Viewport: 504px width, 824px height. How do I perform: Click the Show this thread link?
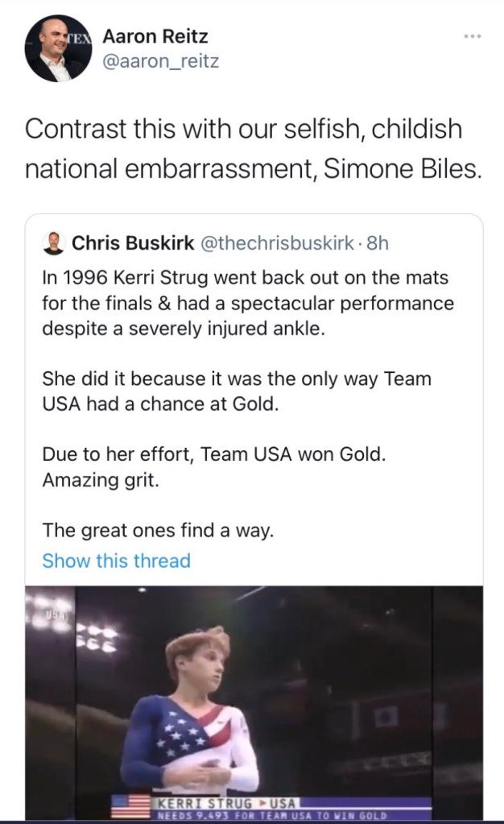(116, 561)
